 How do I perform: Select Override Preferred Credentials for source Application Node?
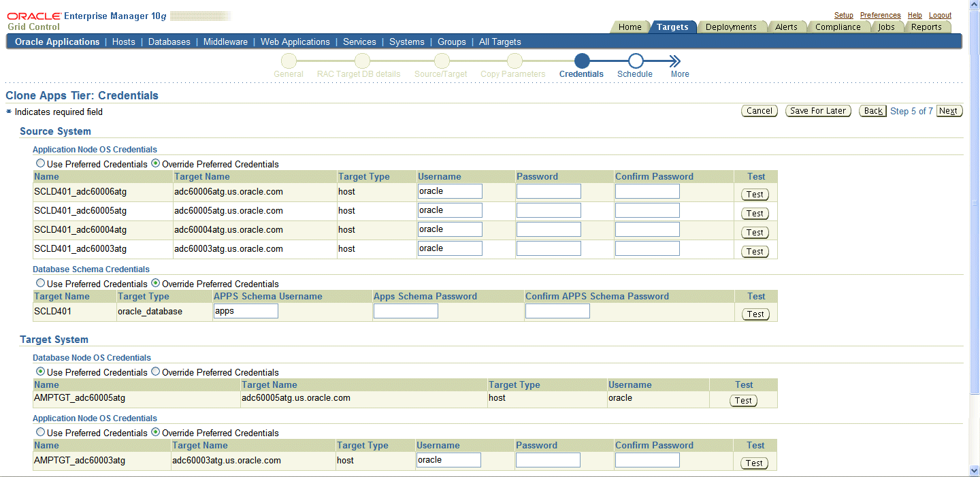(x=156, y=163)
